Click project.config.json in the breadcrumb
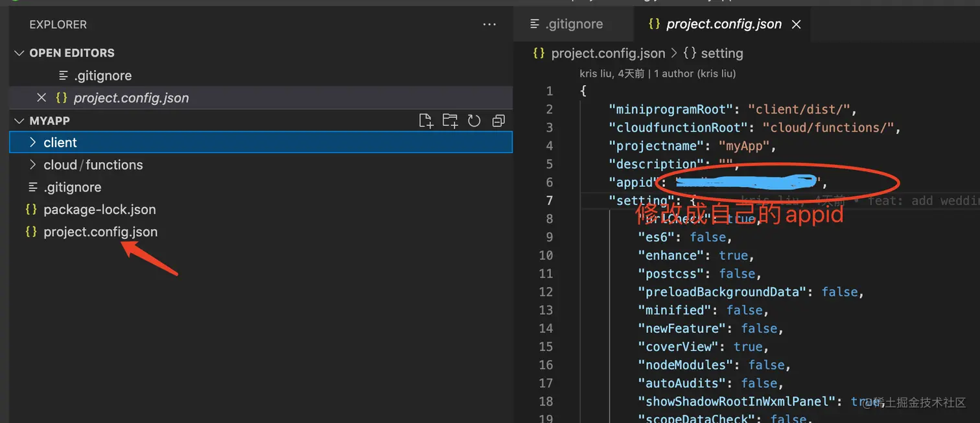The width and height of the screenshot is (980, 423). pyautogui.click(x=608, y=53)
